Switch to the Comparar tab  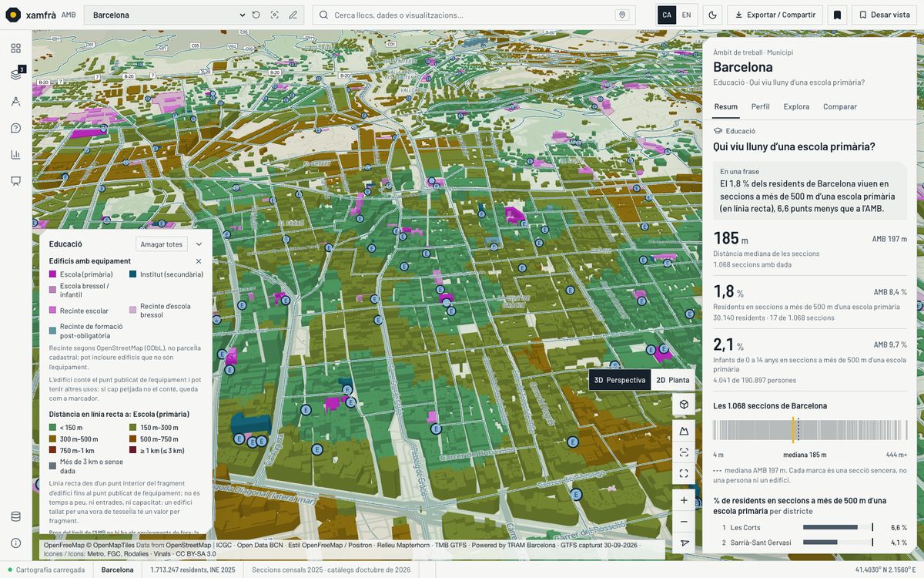(840, 106)
